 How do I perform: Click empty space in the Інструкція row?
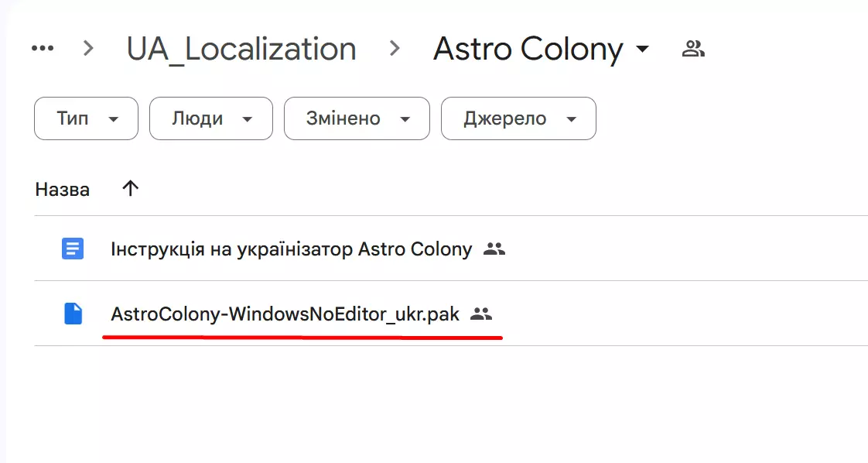[681, 249]
